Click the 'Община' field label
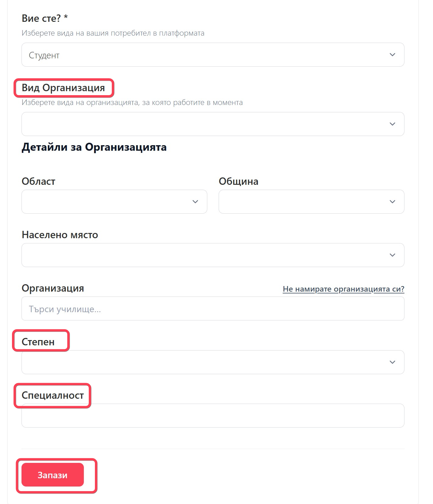This screenshot has width=433, height=504. click(238, 181)
